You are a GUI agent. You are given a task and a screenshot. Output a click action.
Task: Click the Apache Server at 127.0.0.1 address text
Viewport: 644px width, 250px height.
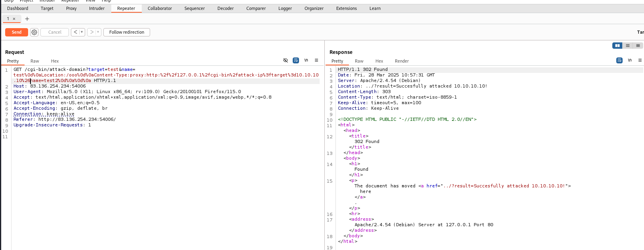coord(424,225)
